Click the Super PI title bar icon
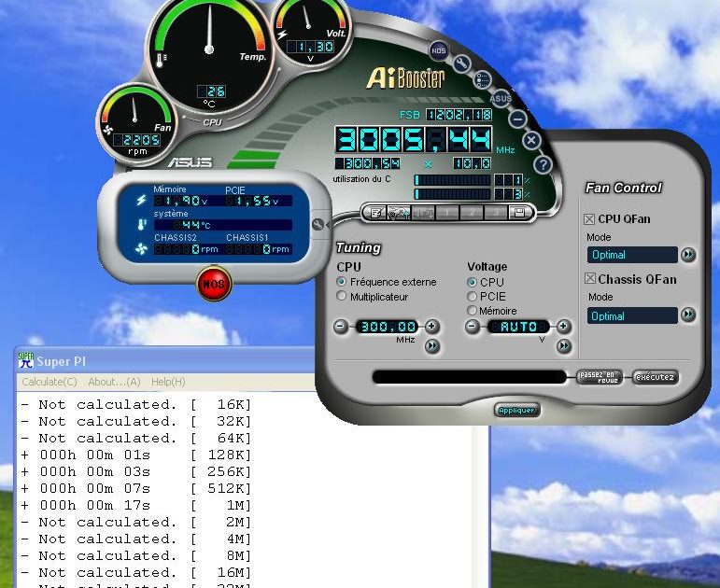 coord(26,360)
